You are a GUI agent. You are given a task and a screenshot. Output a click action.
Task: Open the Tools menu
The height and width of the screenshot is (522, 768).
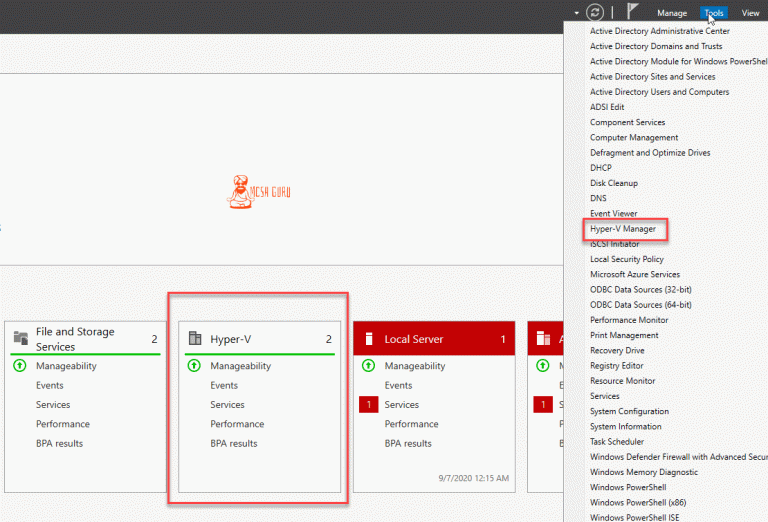[714, 13]
